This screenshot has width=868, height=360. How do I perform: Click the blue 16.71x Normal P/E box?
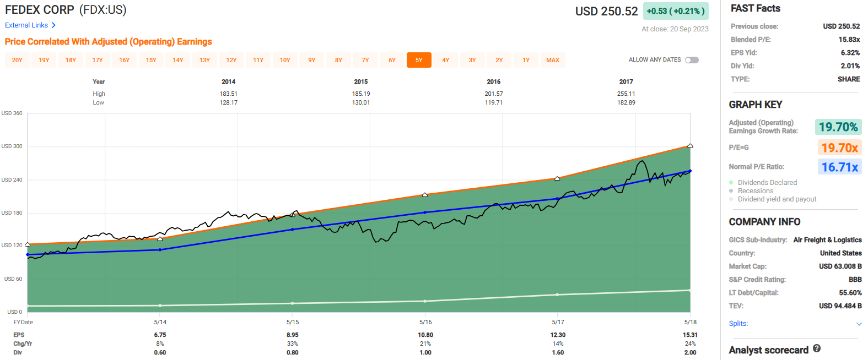tap(839, 167)
